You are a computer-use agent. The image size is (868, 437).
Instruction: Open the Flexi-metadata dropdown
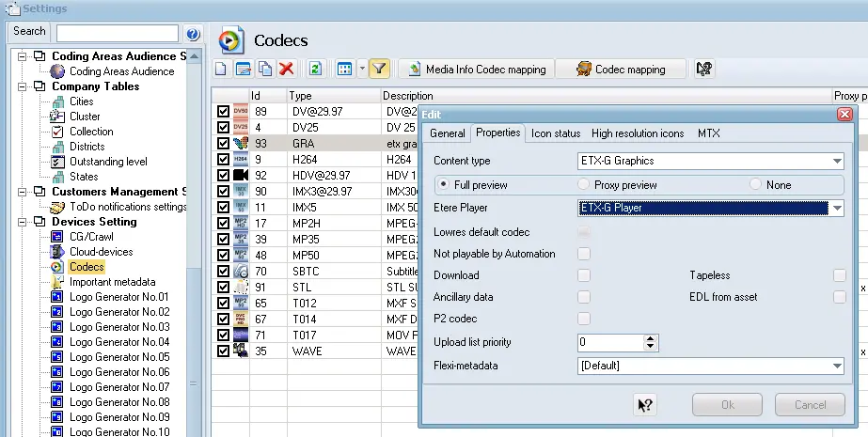coord(836,366)
